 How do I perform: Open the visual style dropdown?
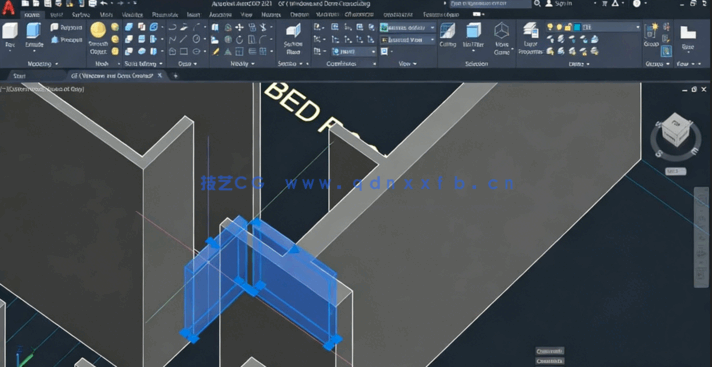point(407,28)
